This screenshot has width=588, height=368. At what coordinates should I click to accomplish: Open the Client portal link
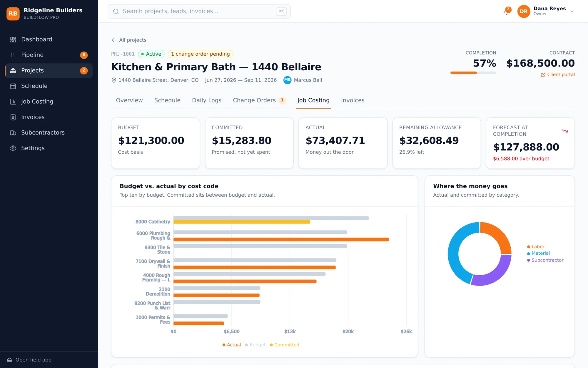(558, 75)
